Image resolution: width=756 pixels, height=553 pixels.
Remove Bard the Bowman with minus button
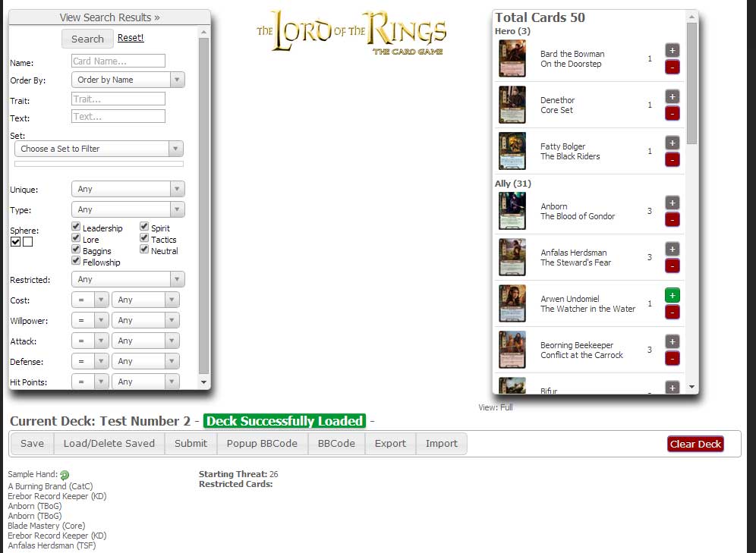point(672,67)
